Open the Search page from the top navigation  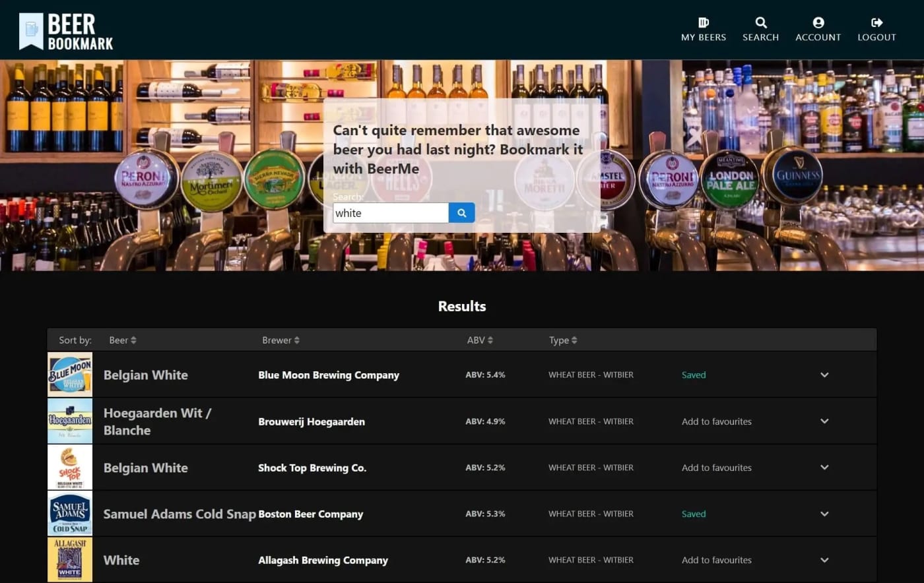point(760,30)
